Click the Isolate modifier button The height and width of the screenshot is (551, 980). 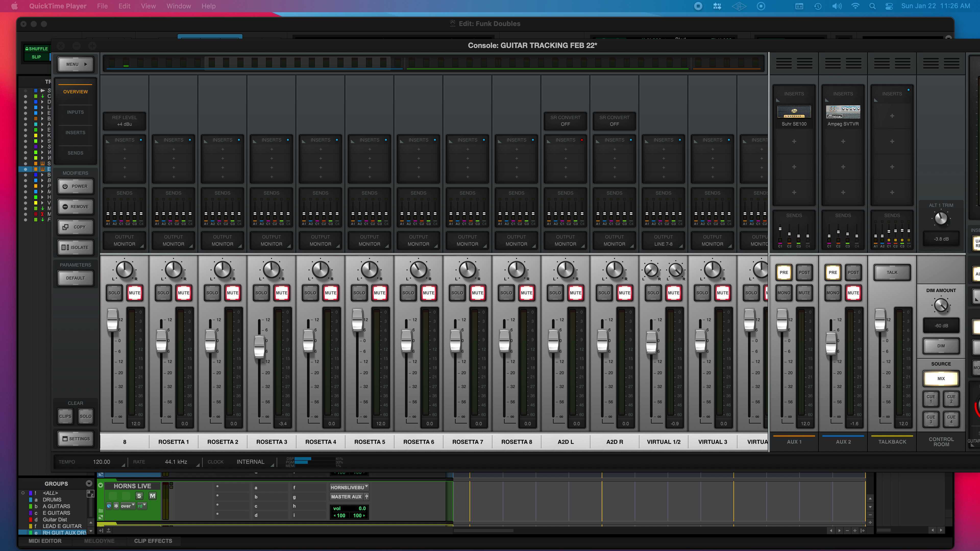75,247
